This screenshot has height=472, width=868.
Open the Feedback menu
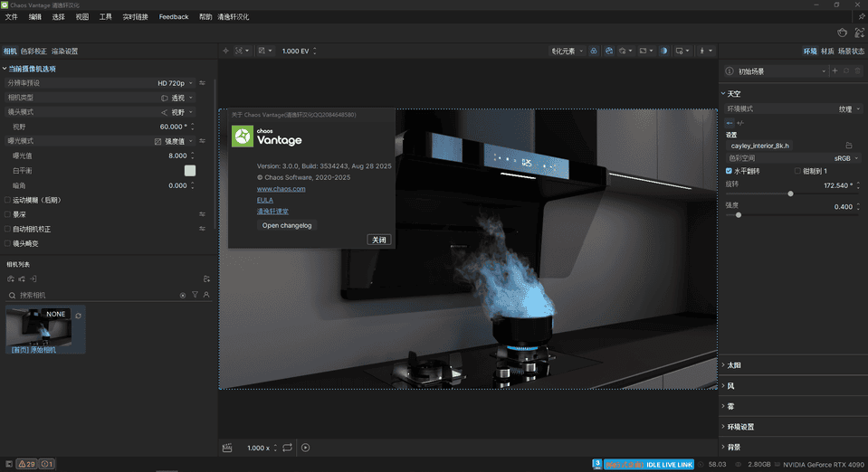pos(174,17)
